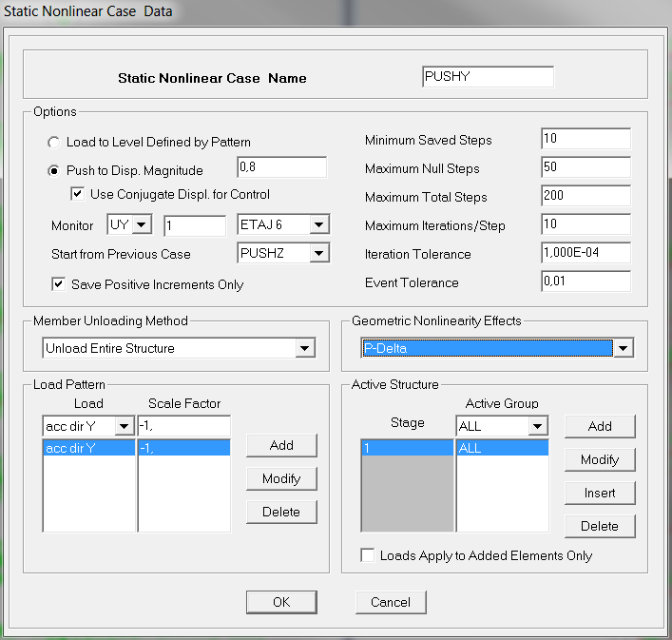Click the Minimum Saved Steps field
672x640 pixels.
click(x=586, y=139)
